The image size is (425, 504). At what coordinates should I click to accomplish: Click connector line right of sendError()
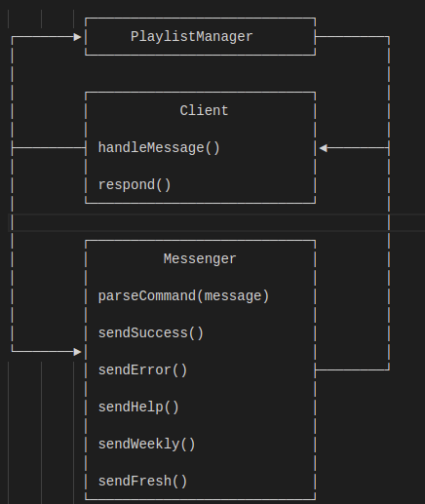click(x=352, y=369)
